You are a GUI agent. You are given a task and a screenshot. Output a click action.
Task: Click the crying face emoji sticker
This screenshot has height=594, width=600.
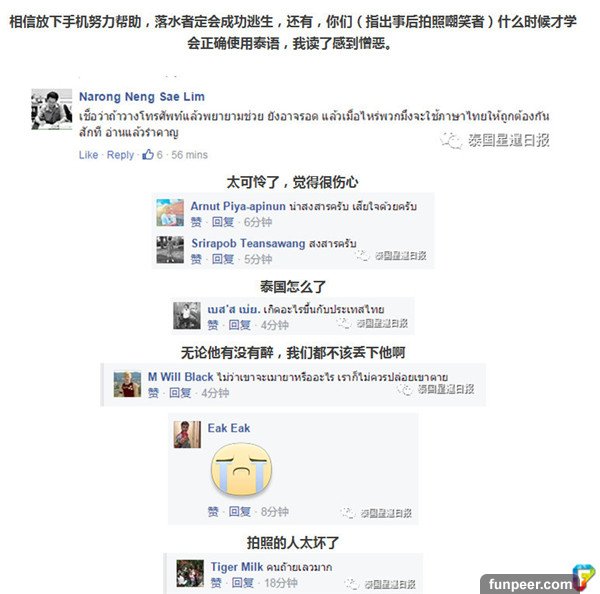(241, 469)
